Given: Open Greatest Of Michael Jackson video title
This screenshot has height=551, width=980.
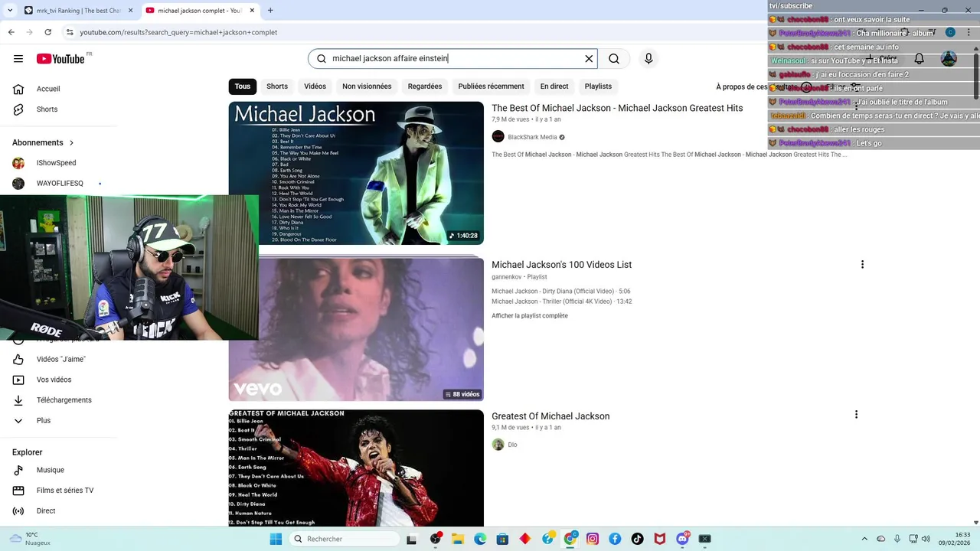Looking at the screenshot, I should click(x=550, y=416).
